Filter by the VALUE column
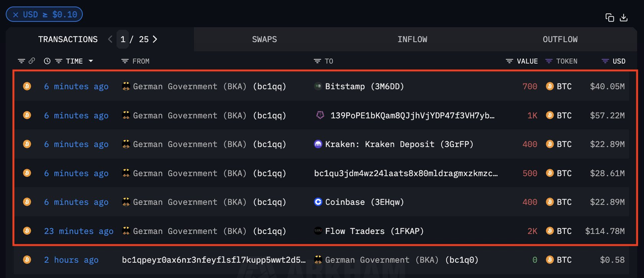 [510, 61]
